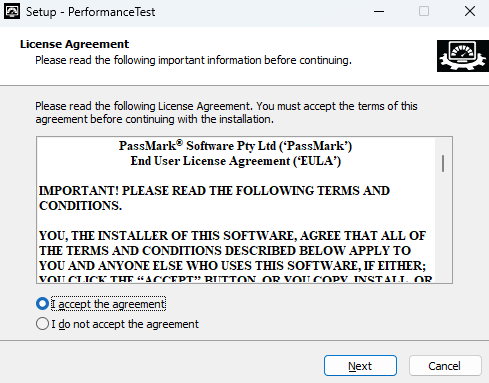
Task: Click 'Please read the following important information' subtitle
Action: [193, 60]
